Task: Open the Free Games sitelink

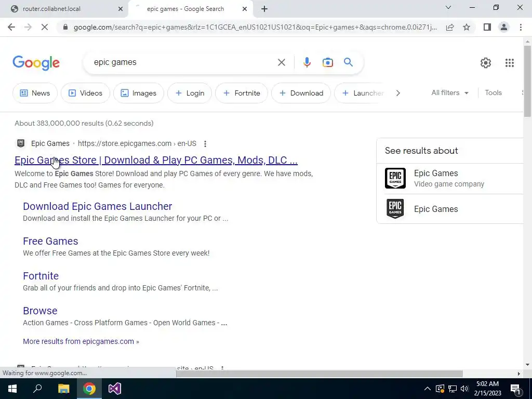Action: pos(50,241)
